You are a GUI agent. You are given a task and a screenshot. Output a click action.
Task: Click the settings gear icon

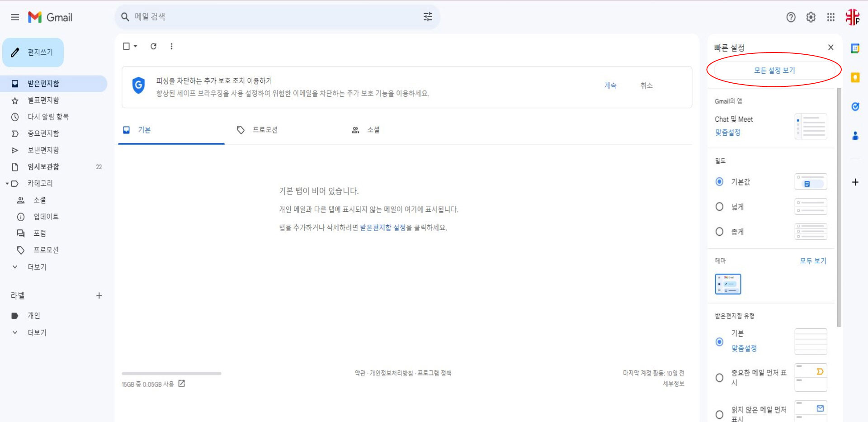(x=811, y=17)
